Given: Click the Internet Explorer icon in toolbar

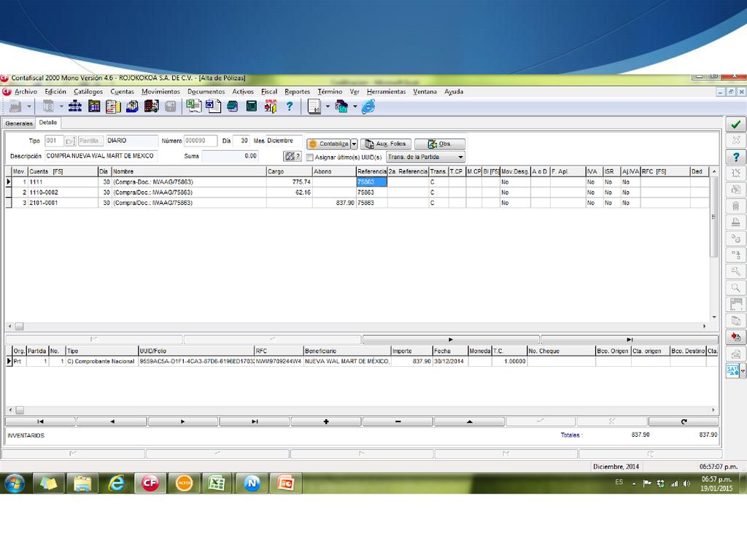Looking at the screenshot, I should coord(368,106).
